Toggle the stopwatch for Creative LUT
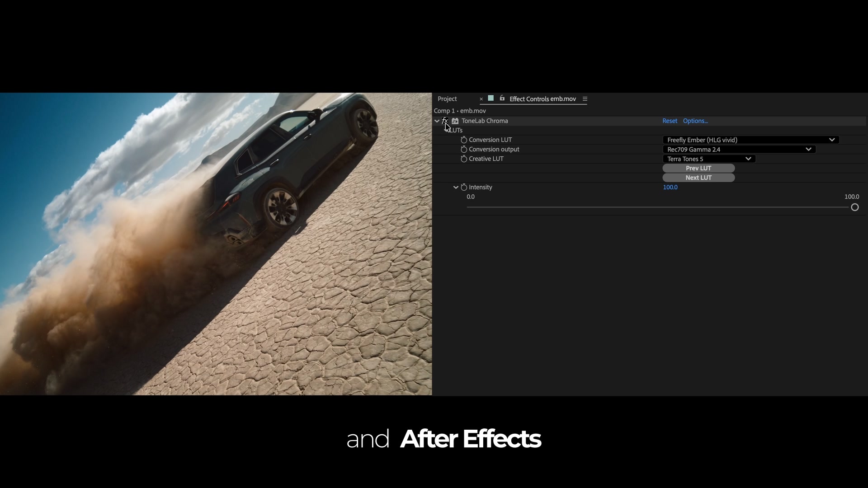This screenshot has height=488, width=868. 463,159
